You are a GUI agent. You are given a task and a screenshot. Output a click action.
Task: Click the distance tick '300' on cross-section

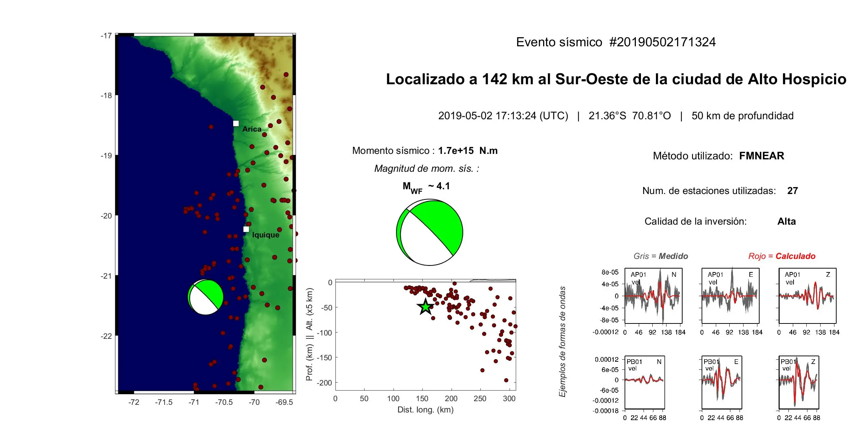click(509, 399)
